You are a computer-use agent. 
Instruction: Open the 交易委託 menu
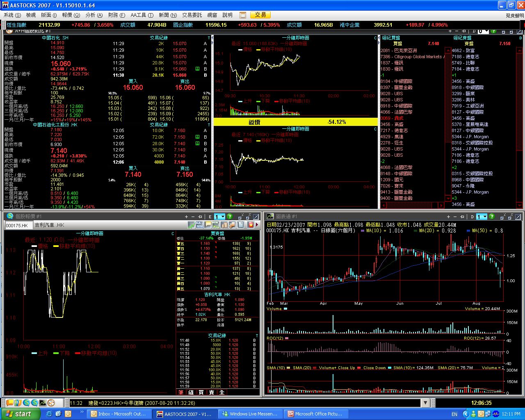pyautogui.click(x=192, y=15)
